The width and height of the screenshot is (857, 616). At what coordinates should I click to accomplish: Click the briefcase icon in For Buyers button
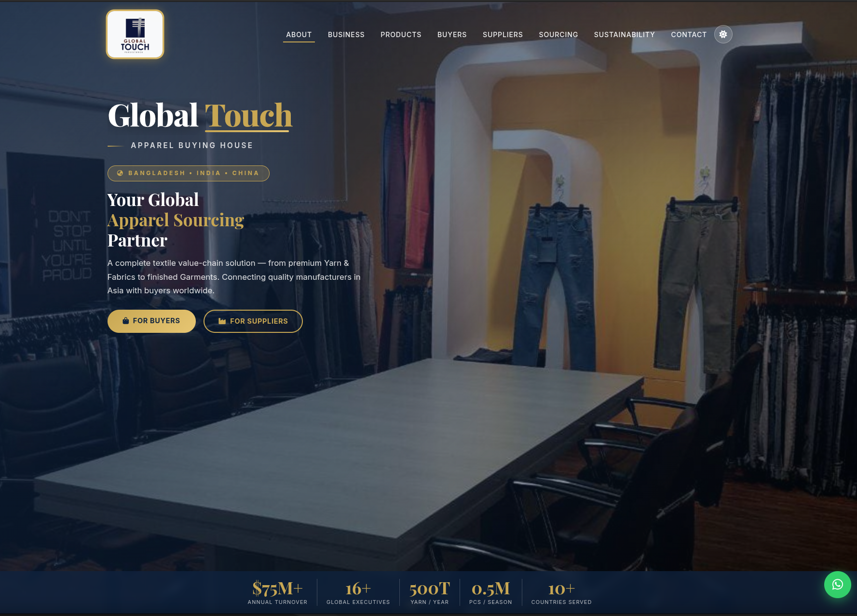[126, 320]
